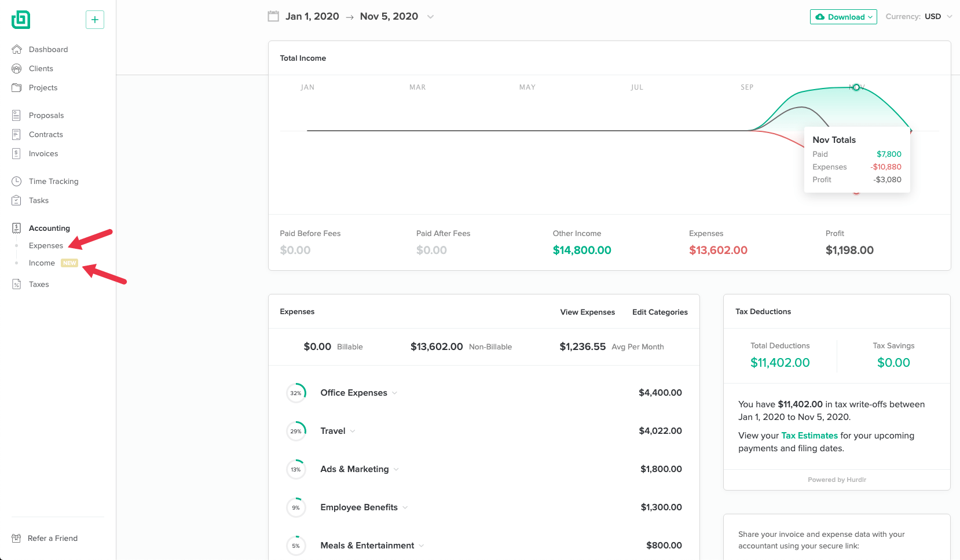Open Invoices from the sidebar
The height and width of the screenshot is (560, 960).
43,153
